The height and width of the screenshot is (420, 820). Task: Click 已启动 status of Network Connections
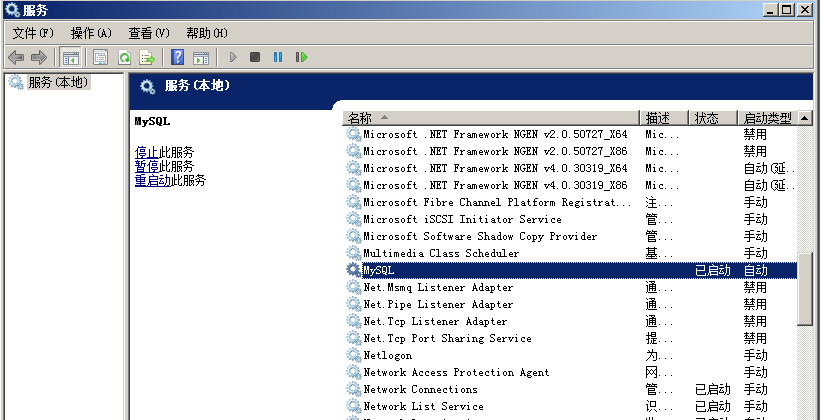(712, 390)
